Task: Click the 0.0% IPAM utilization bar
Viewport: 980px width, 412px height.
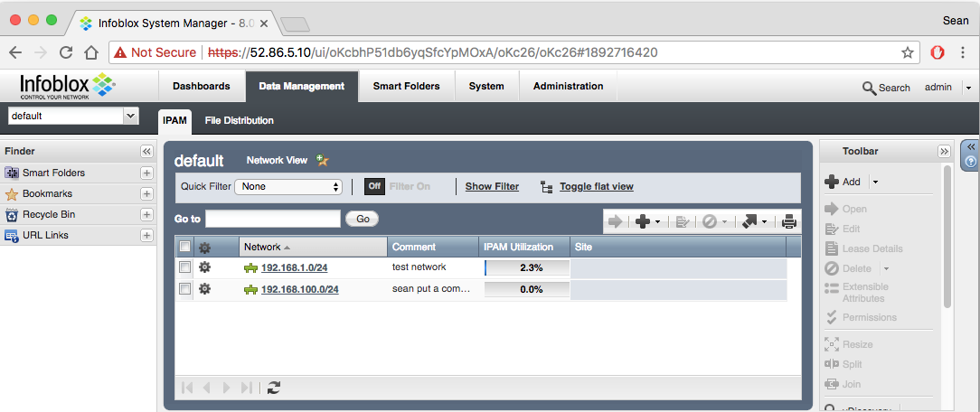Action: click(x=527, y=289)
